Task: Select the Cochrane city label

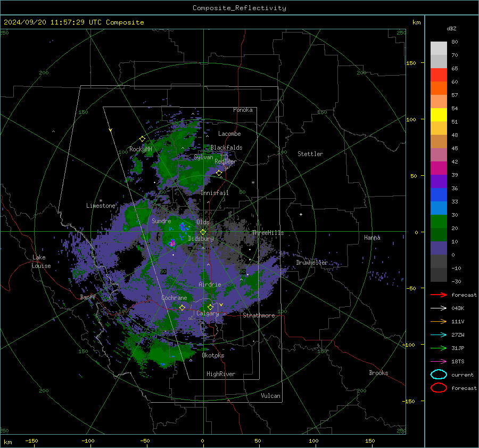Action: point(174,298)
